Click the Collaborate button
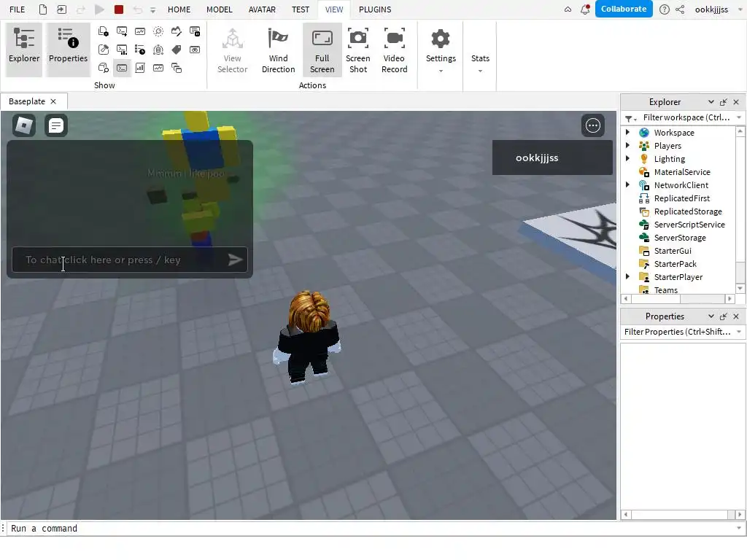Image resolution: width=747 pixels, height=560 pixels. tap(624, 9)
